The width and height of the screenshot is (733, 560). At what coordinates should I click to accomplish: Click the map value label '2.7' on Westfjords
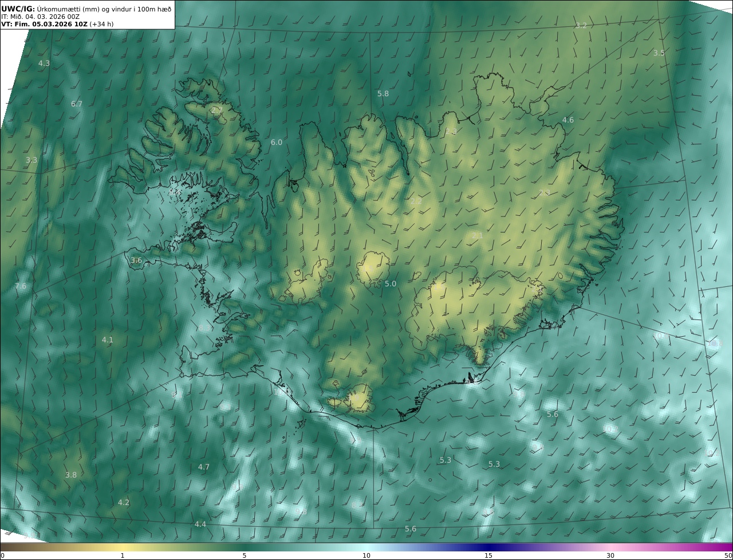click(217, 110)
